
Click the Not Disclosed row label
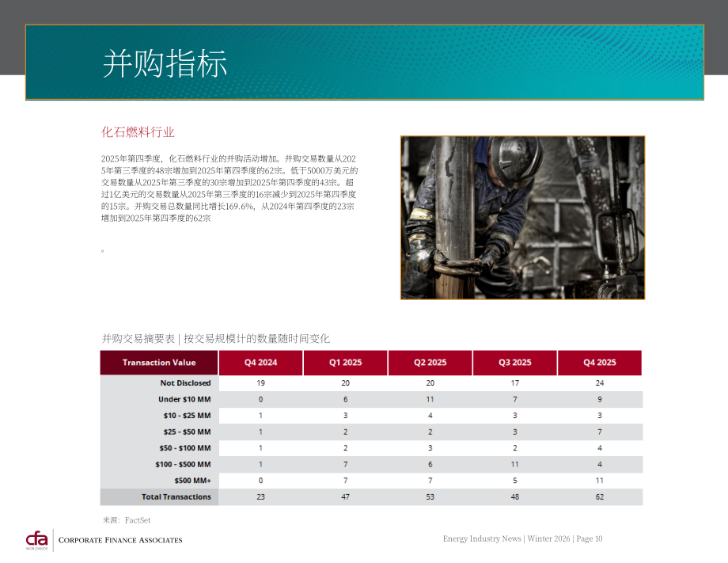coord(186,382)
